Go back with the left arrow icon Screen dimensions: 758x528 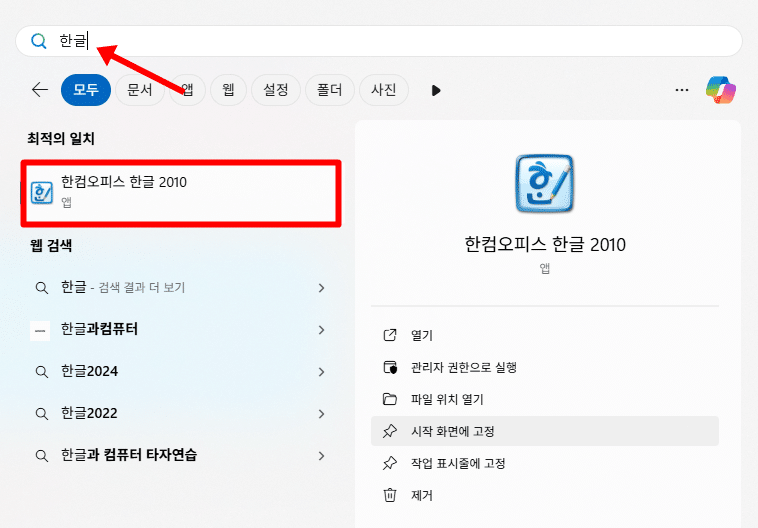click(x=40, y=89)
